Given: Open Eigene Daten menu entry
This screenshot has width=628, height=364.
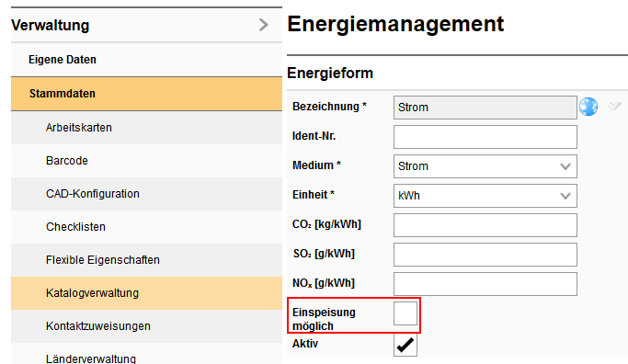Looking at the screenshot, I should pyautogui.click(x=146, y=60).
